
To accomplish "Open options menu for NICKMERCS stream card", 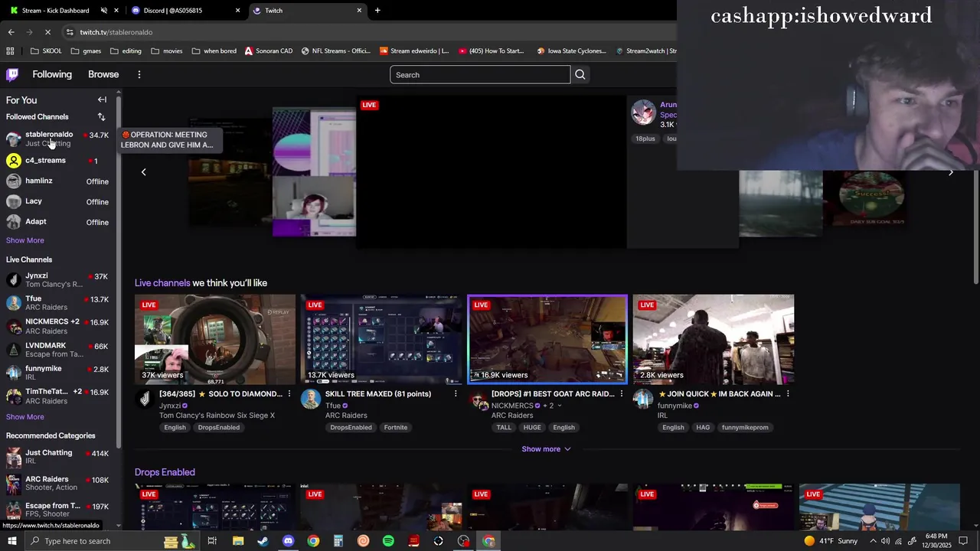I will [x=622, y=393].
